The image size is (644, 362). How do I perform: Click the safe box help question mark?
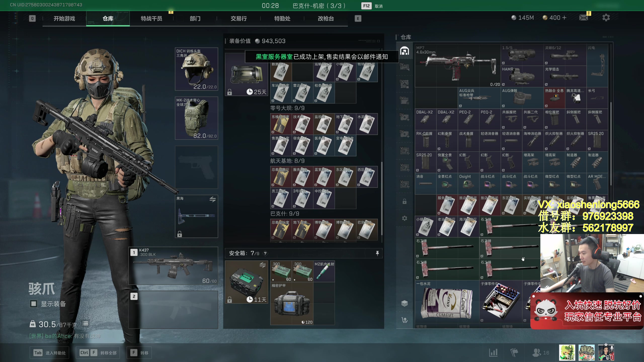[265, 253]
